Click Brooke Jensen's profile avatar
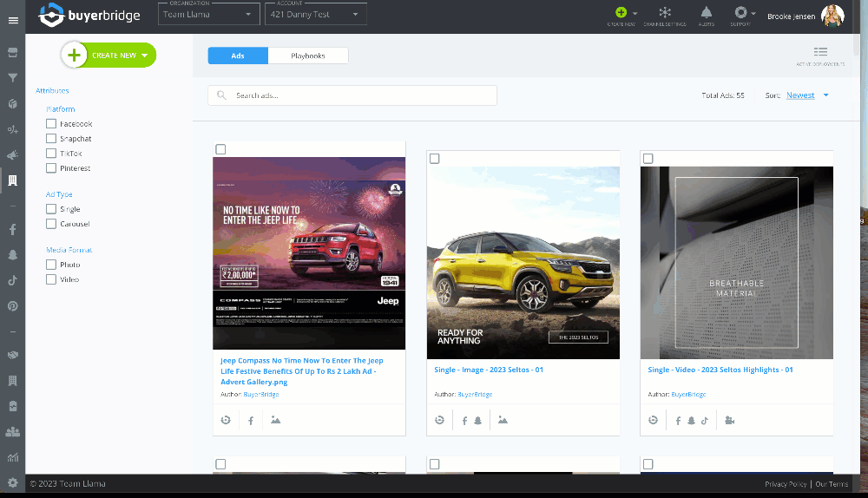 point(832,16)
